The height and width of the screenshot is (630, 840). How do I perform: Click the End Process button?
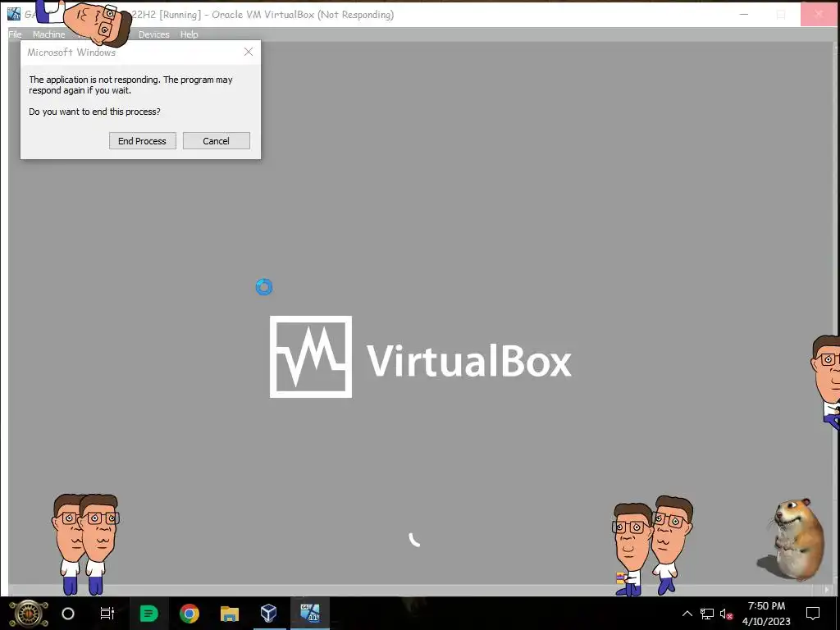[x=143, y=141]
